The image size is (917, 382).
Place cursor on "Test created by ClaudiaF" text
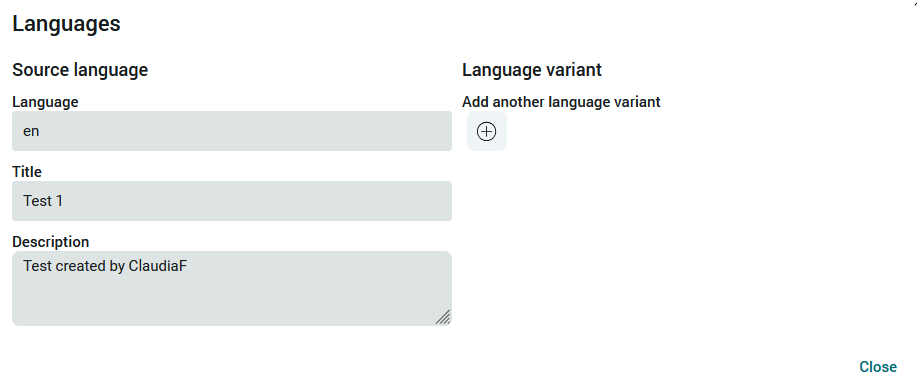tap(105, 266)
